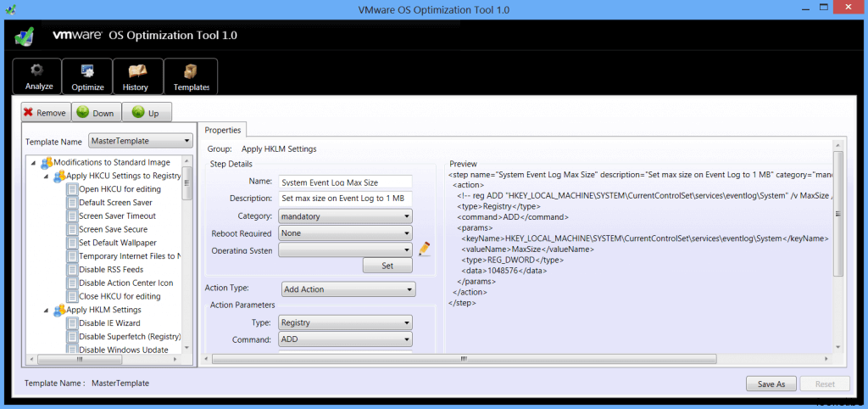868x409 pixels.
Task: Click the Description input field
Action: pos(346,198)
